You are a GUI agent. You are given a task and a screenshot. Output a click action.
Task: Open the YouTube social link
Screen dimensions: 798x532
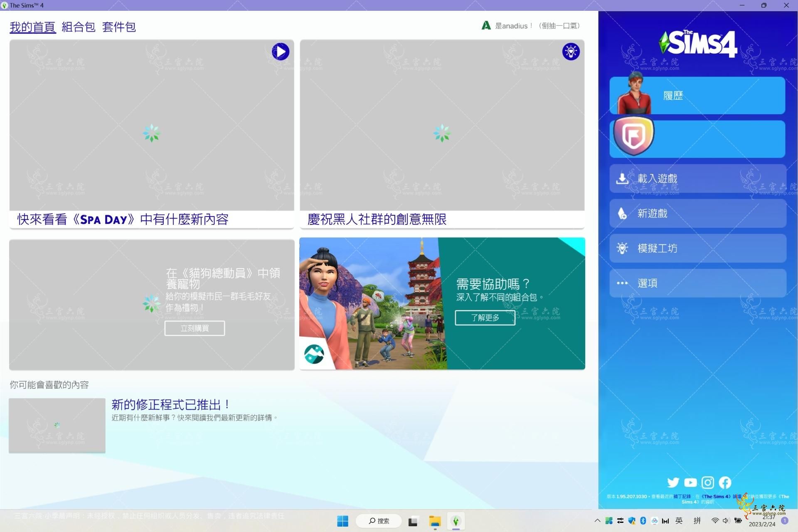(690, 483)
